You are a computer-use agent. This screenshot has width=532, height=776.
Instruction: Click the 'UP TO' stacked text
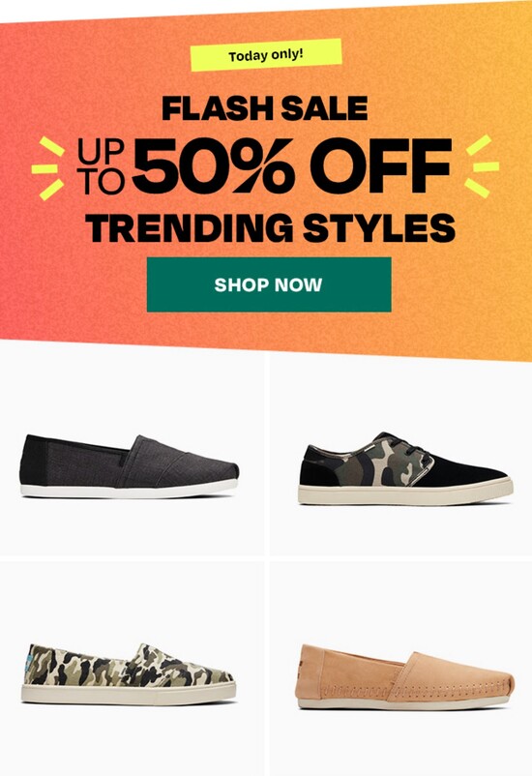pyautogui.click(x=101, y=166)
